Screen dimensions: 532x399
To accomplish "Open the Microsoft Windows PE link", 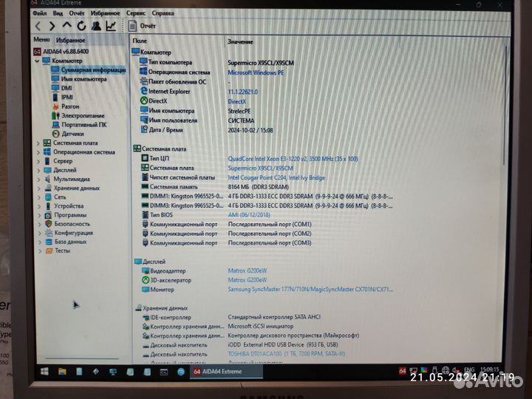I will click(256, 72).
